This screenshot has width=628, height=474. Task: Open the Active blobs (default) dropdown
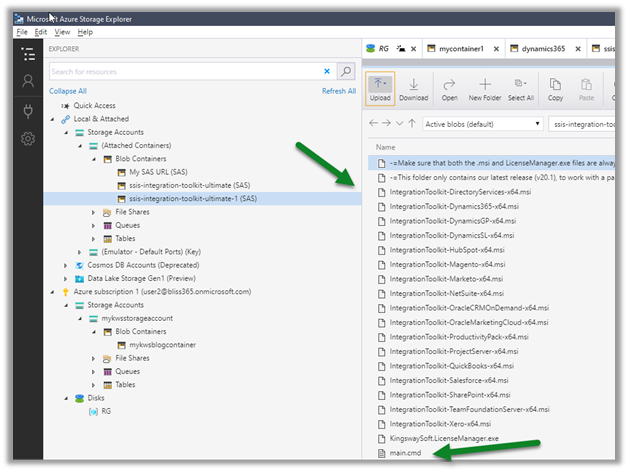pos(480,123)
